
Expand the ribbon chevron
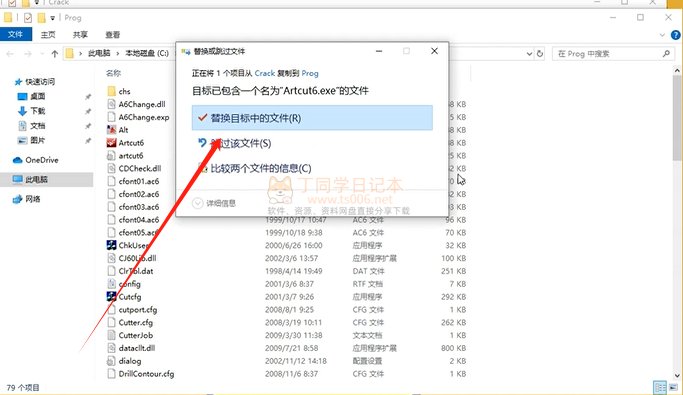(662, 35)
